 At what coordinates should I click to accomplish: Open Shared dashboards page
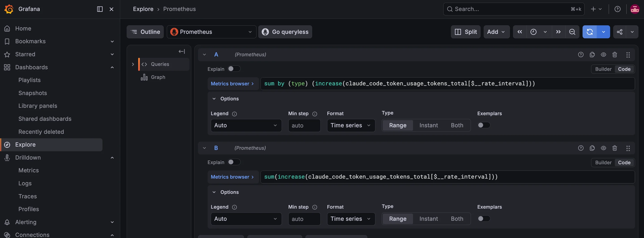pos(45,119)
